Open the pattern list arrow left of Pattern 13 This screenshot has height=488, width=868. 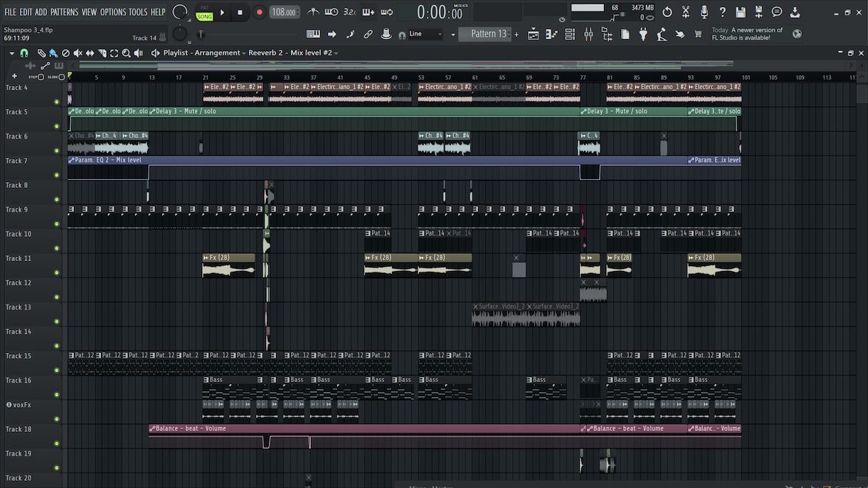click(x=453, y=34)
